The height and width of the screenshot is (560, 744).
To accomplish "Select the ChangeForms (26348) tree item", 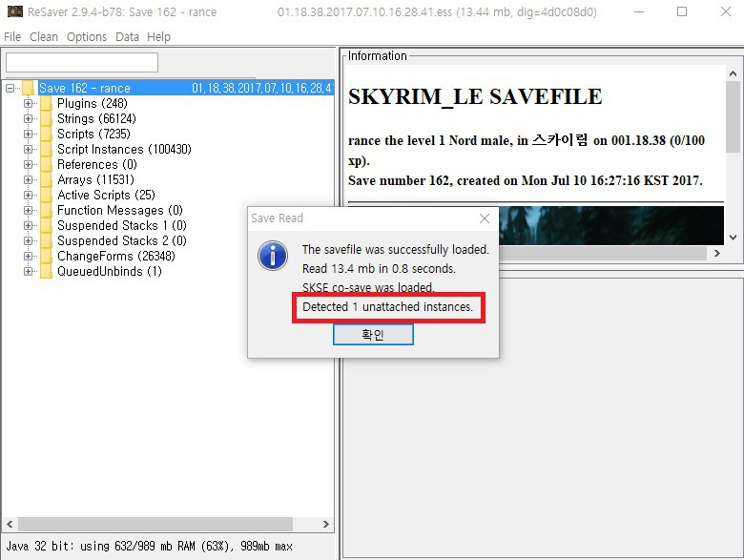I will coord(115,256).
